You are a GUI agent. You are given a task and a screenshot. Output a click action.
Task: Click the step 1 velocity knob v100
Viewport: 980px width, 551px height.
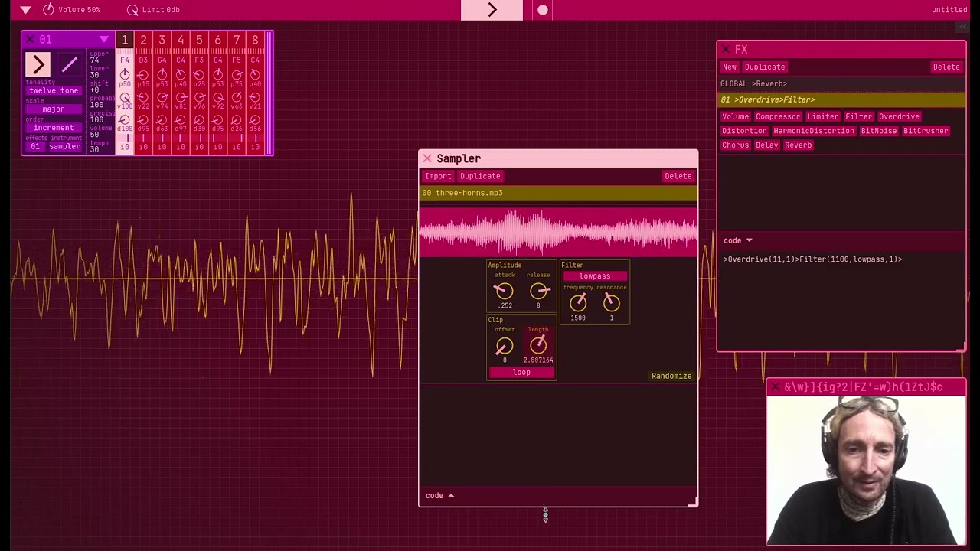[x=125, y=99]
